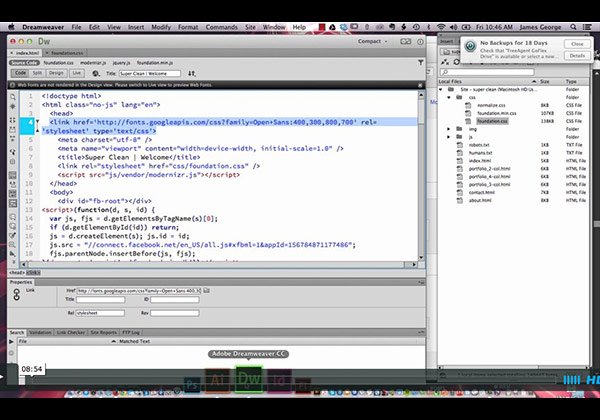Click the search field in the Files panel
The height and width of the screenshot is (420, 600).
[x=487, y=72]
